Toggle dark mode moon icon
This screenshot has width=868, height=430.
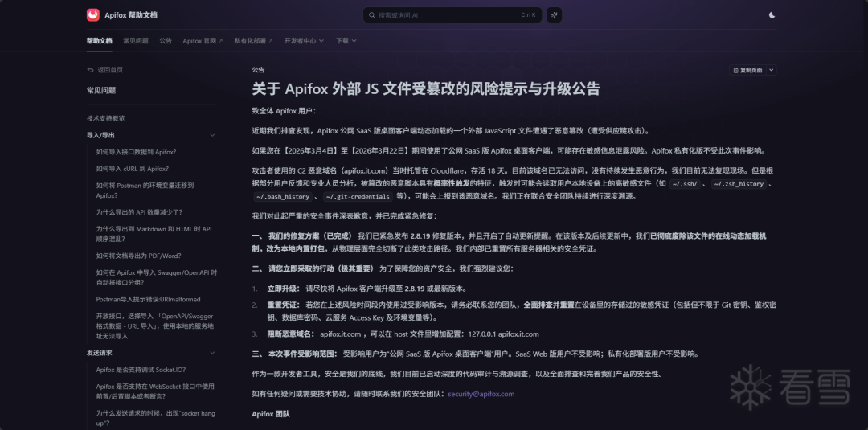coord(772,15)
